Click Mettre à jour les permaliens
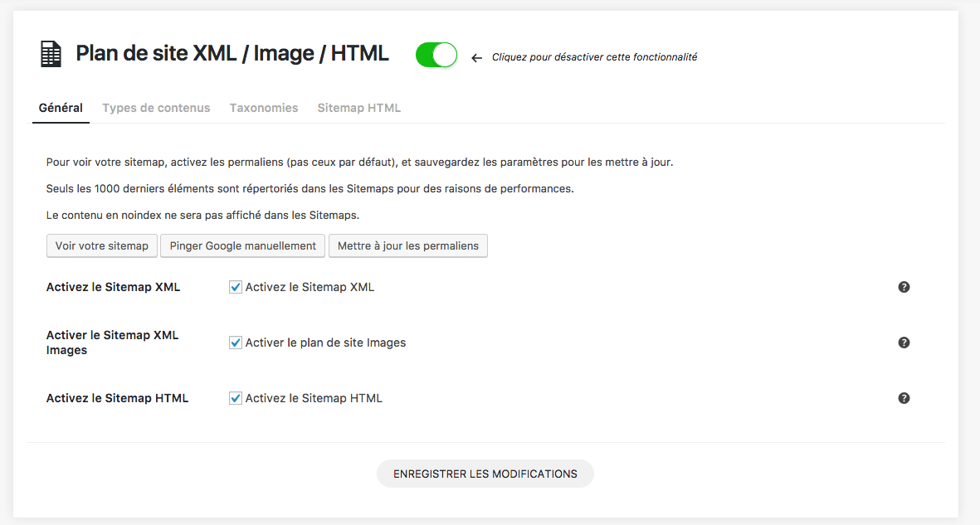 pos(408,245)
